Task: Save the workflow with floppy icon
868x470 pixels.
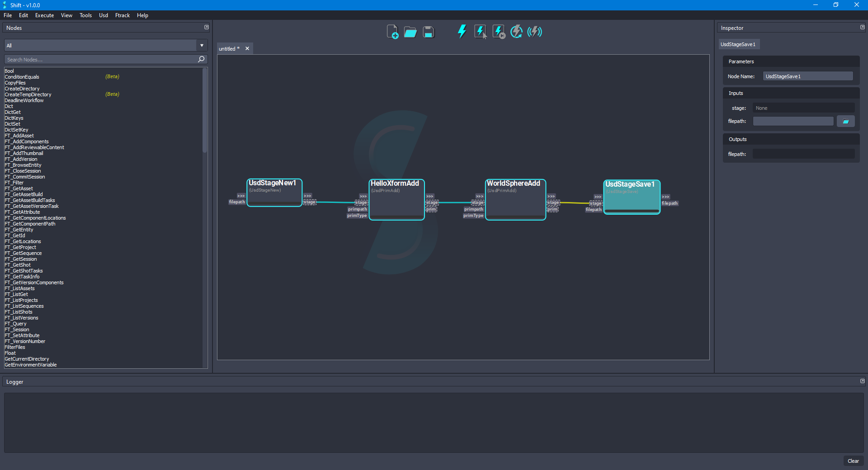Action: click(x=428, y=32)
